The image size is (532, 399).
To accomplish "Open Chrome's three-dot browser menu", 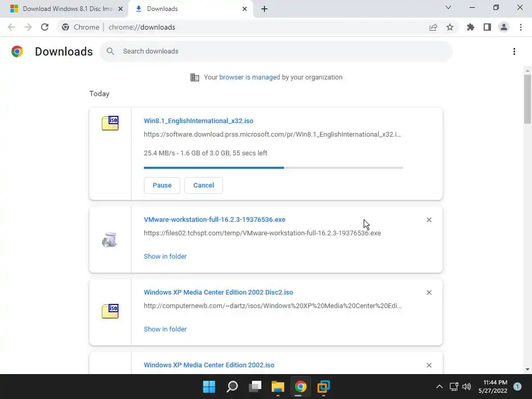I will pos(521,27).
